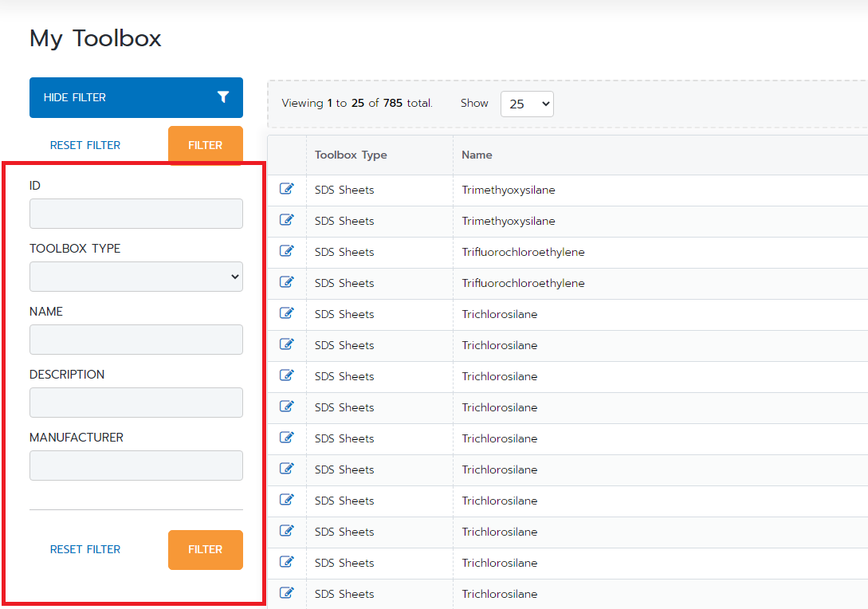Edit the first Trimethyoxysilane row via pencil icon
Screen dimensions: 868x609
(x=287, y=189)
